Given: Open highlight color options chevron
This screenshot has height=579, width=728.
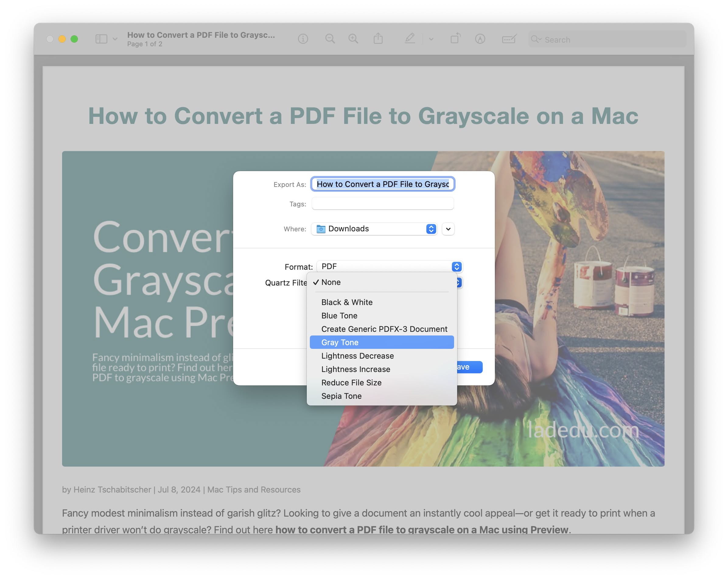Looking at the screenshot, I should [431, 39].
